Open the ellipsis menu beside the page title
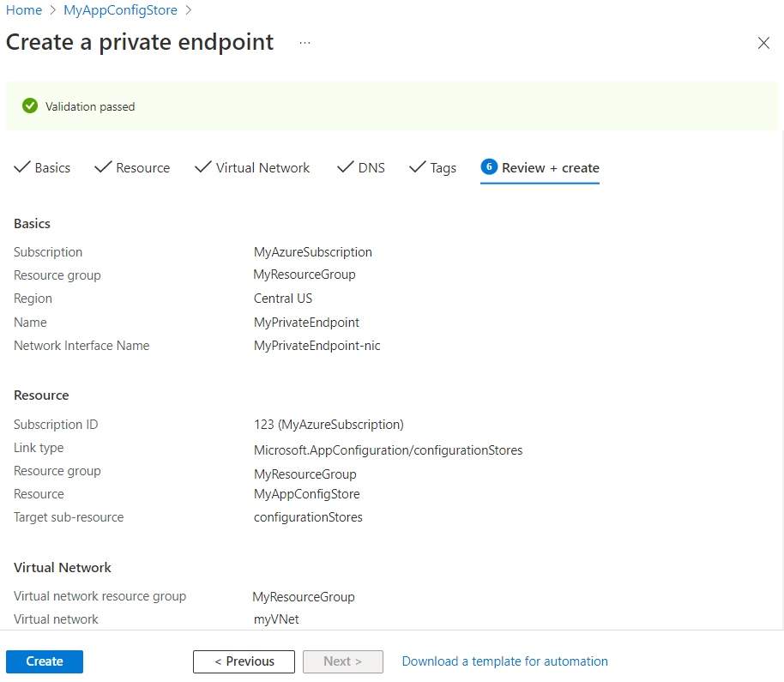This screenshot has width=784, height=682. [x=305, y=42]
